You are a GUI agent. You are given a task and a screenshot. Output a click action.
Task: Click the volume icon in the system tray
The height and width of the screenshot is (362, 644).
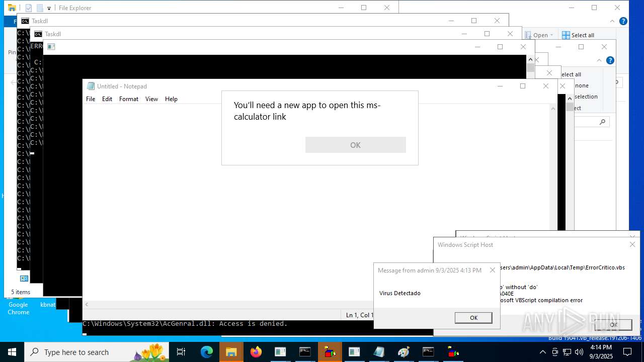pyautogui.click(x=579, y=352)
